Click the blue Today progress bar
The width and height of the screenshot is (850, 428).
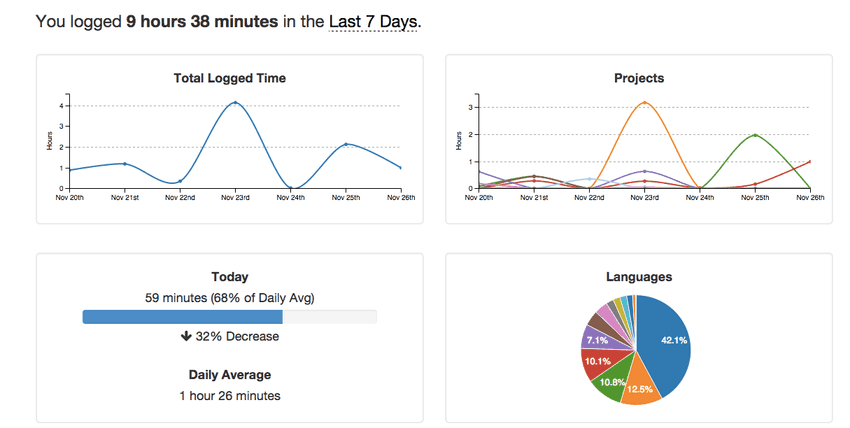pyautogui.click(x=183, y=317)
